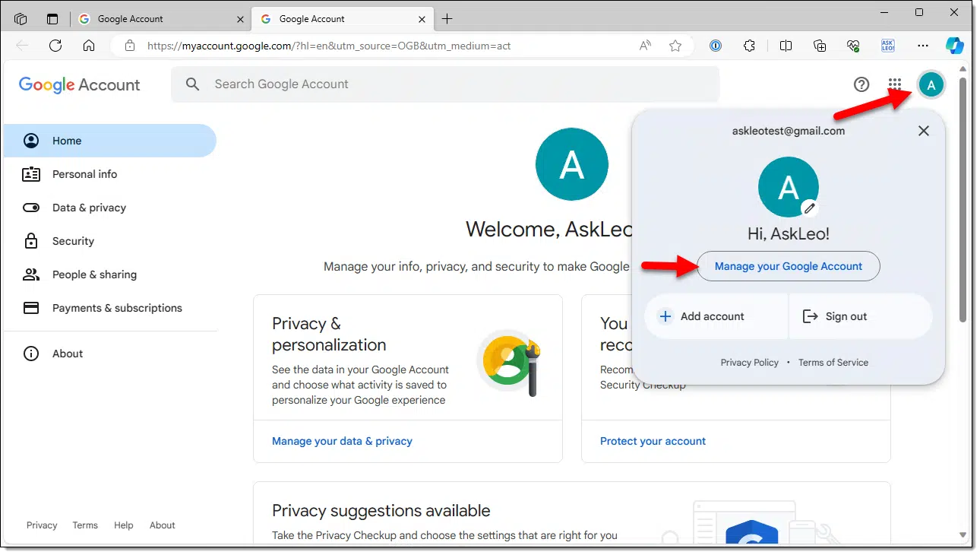Close the second Google Account tab
The width and height of the screenshot is (980, 555).
(422, 19)
